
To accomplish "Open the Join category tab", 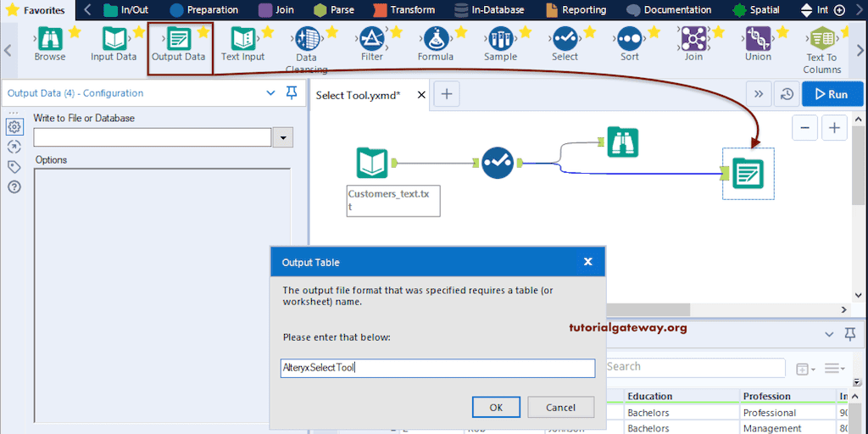I will click(276, 9).
